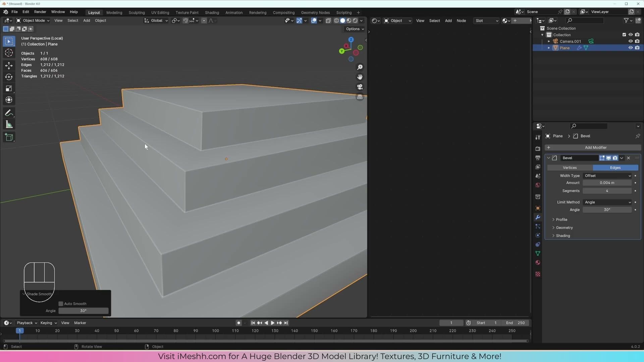The width and height of the screenshot is (644, 362).
Task: Expand the Shading subpanel
Action: coord(562,236)
